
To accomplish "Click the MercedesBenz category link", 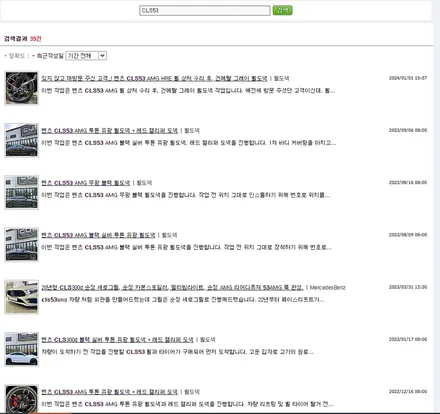I will click(x=328, y=287).
